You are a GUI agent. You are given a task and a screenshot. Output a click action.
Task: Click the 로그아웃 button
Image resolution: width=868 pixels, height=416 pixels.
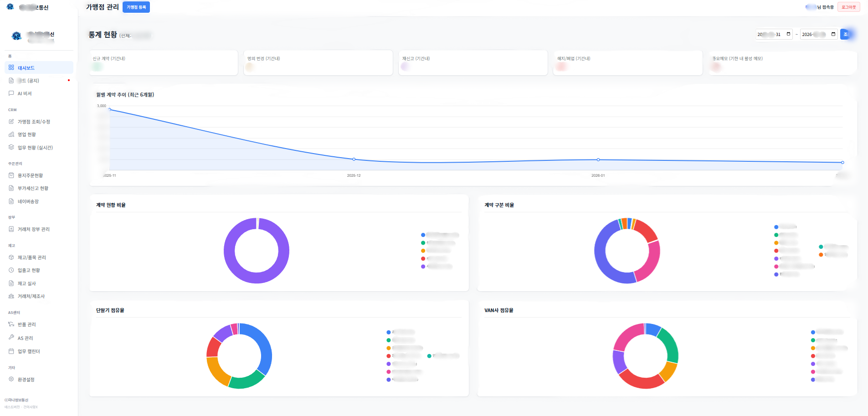[x=848, y=7]
